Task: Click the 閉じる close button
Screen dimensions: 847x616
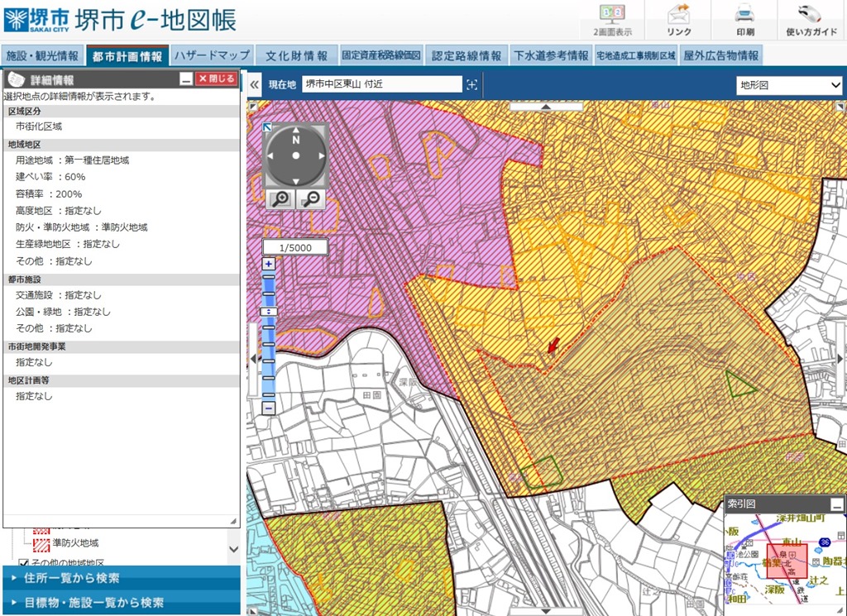Action: 216,79
